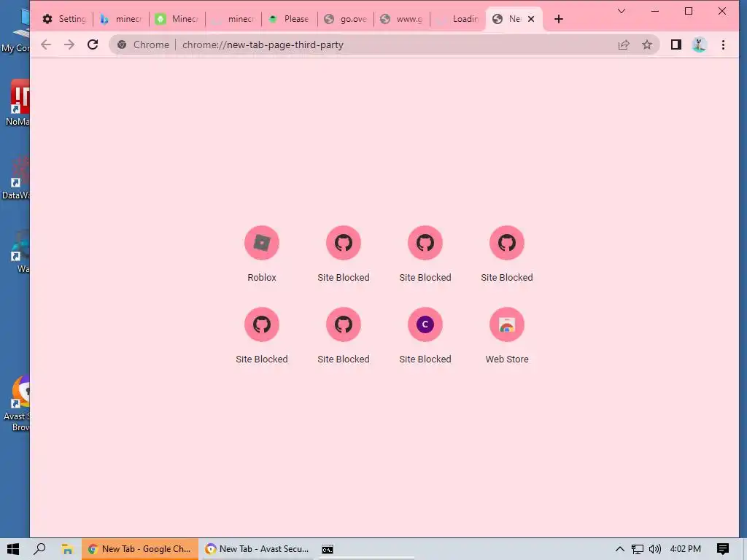This screenshot has width=747, height=560.
Task: Share this page icon in address bar
Action: (x=624, y=44)
